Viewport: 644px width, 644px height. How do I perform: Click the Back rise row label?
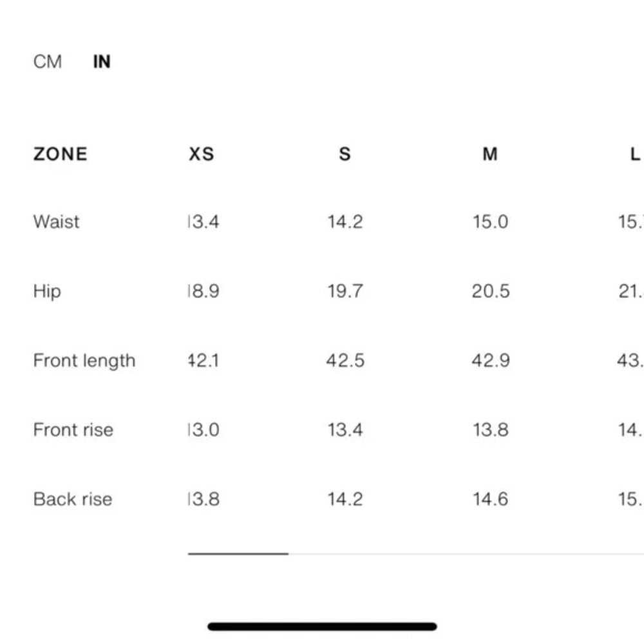[73, 500]
